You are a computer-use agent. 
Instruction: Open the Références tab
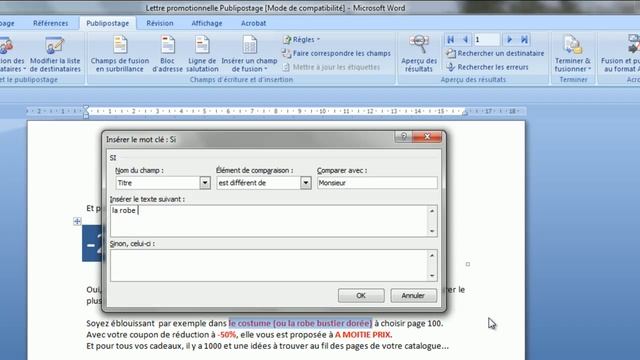point(51,23)
